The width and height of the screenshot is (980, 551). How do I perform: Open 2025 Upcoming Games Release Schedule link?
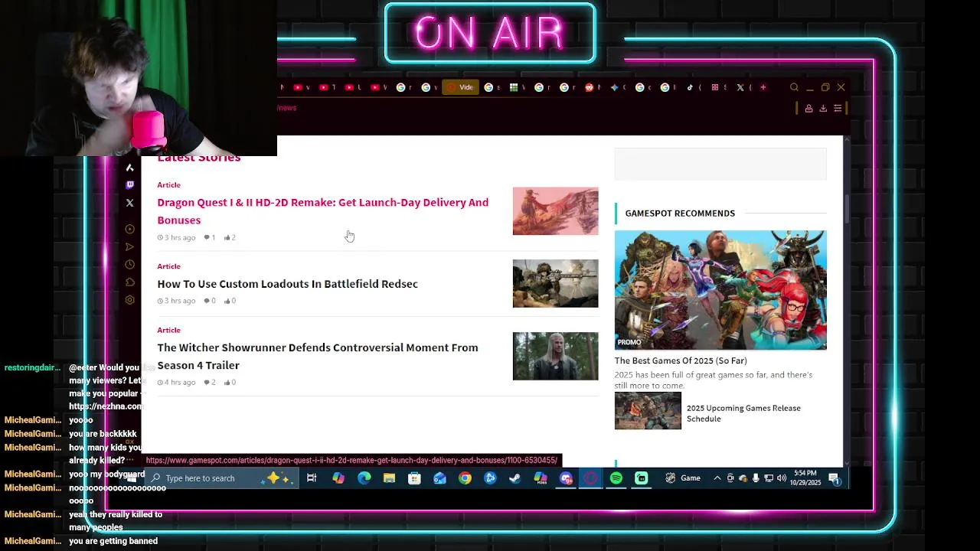tap(743, 413)
